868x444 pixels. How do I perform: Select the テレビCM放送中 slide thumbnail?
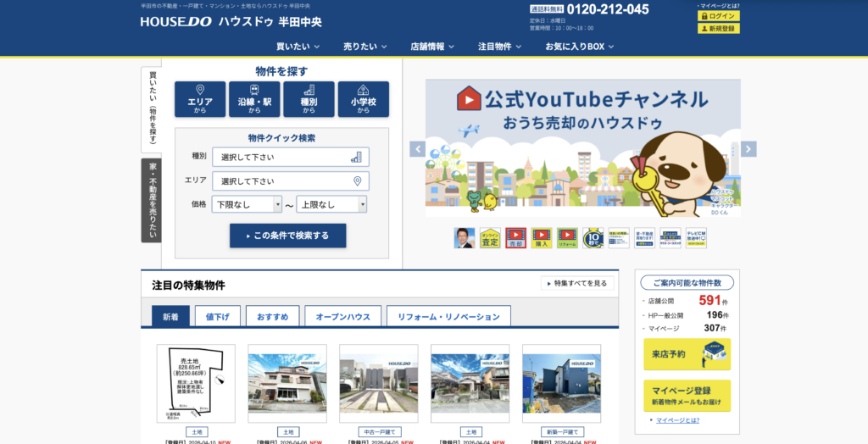(696, 237)
